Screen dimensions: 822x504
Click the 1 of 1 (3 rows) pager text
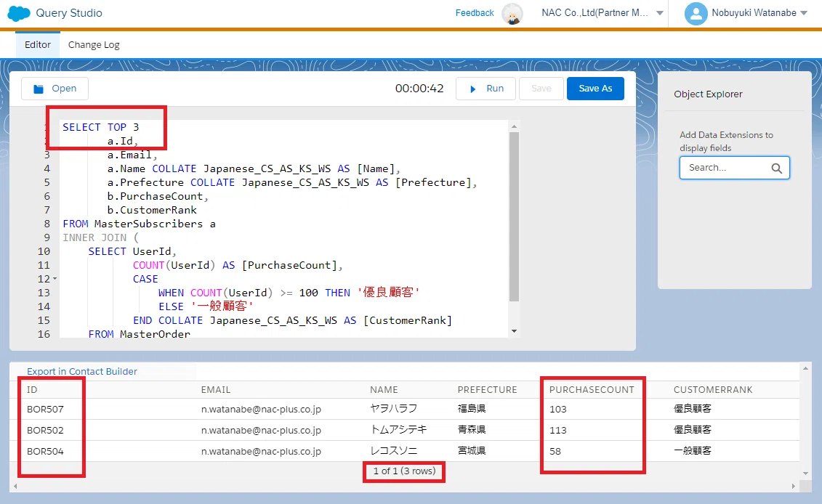(x=404, y=471)
